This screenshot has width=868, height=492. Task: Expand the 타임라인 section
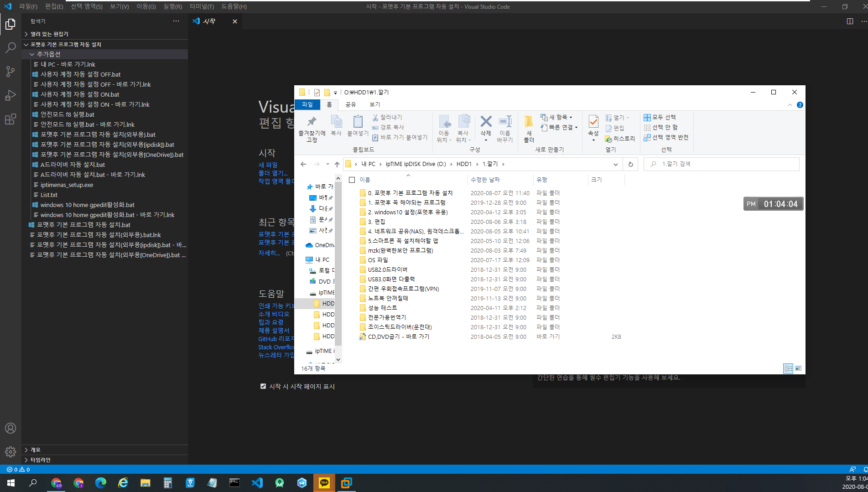tap(26, 460)
